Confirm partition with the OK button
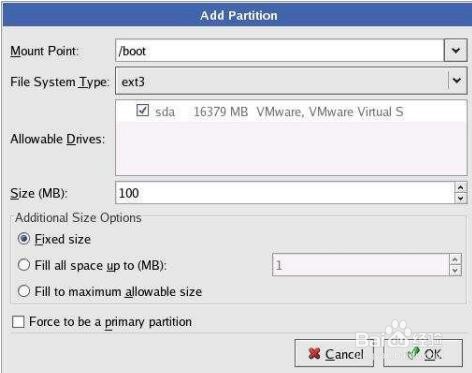Image resolution: width=472 pixels, height=373 pixels. 423,353
